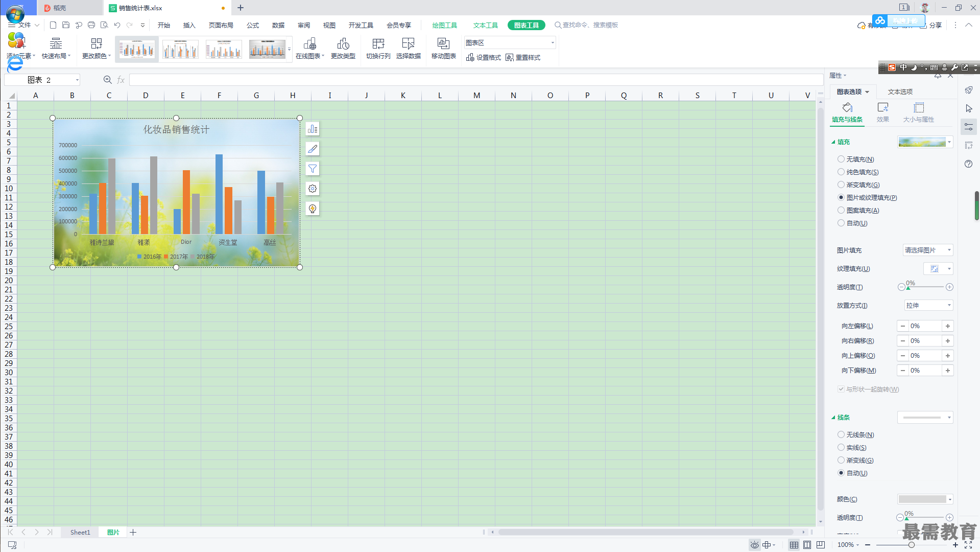Click the zoom magnifier next to fx
980x552 pixels.
[107, 80]
